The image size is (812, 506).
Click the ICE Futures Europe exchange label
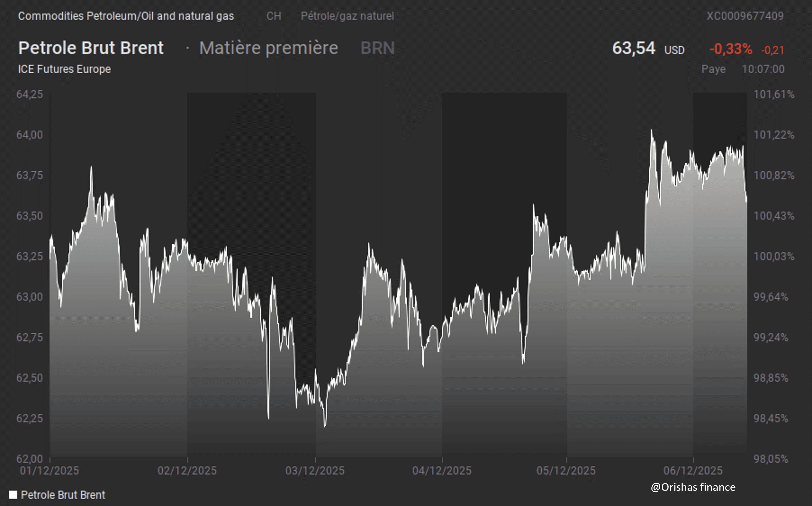click(64, 69)
